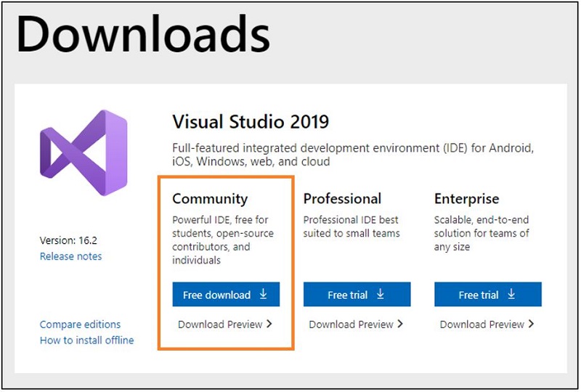The width and height of the screenshot is (581, 392).
Task: Open Download Preview under Enterprise
Action: pos(487,324)
